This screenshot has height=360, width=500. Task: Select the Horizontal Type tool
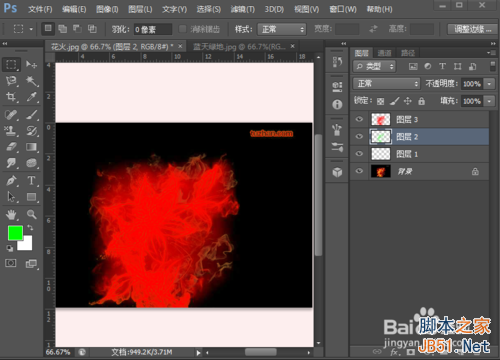click(x=32, y=181)
